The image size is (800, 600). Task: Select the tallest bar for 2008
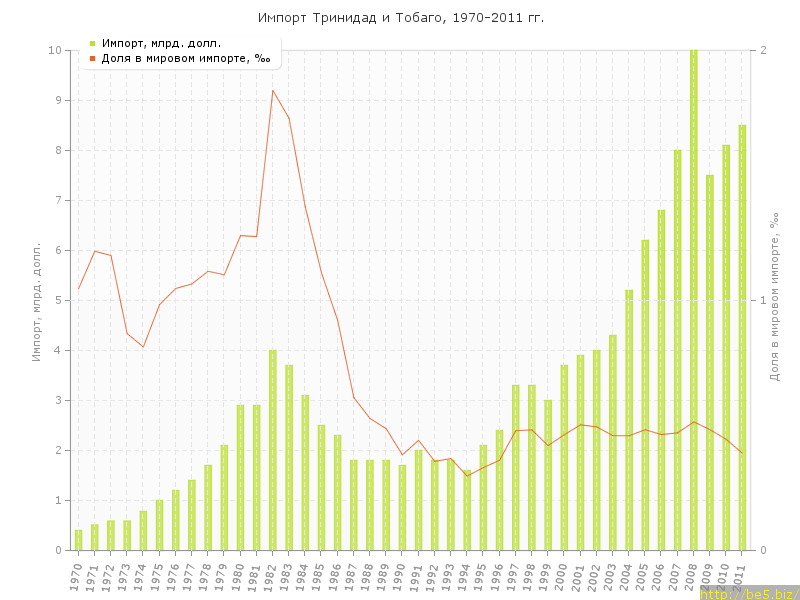pos(694,300)
